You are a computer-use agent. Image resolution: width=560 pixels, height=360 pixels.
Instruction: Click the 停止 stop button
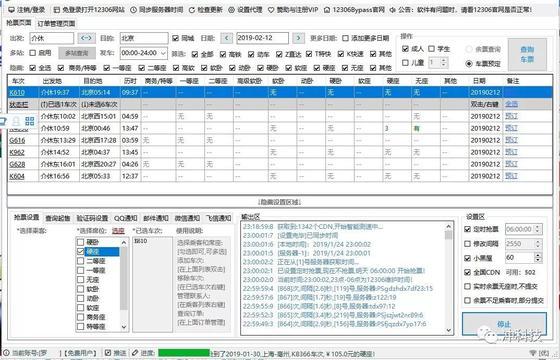504,324
